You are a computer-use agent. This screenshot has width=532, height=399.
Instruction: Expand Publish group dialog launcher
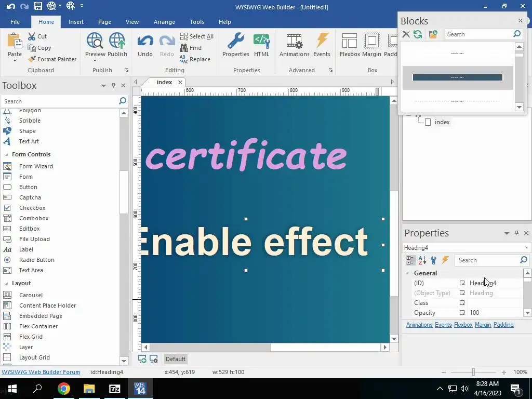(x=126, y=70)
